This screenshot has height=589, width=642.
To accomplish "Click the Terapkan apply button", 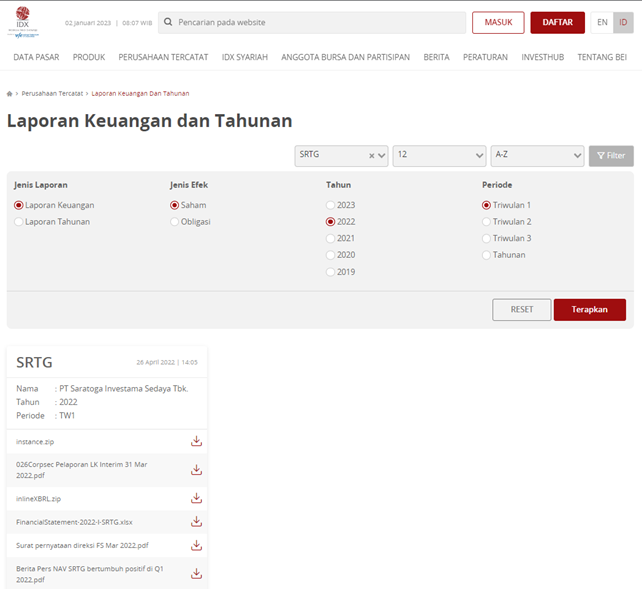I will (x=590, y=309).
